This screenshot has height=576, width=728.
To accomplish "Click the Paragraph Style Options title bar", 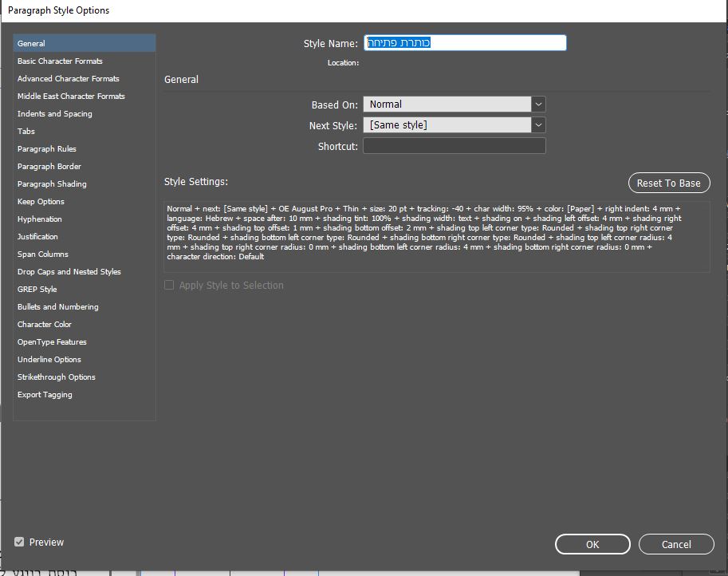I will click(x=364, y=10).
